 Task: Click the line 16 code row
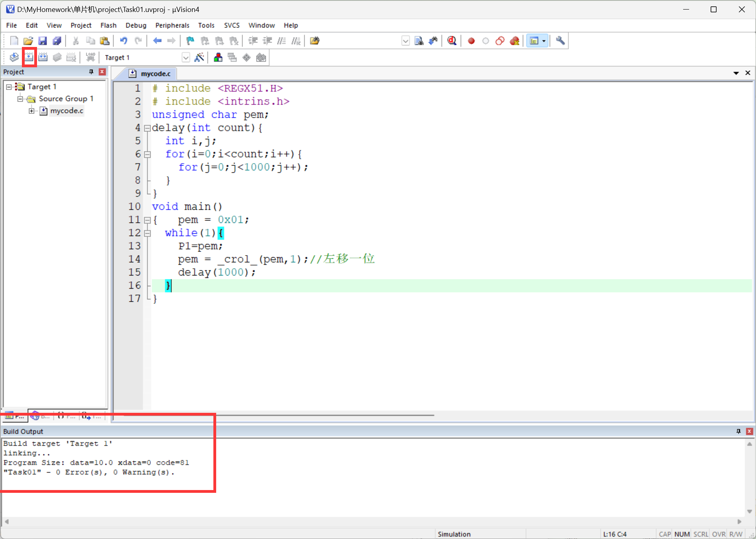pyautogui.click(x=451, y=285)
